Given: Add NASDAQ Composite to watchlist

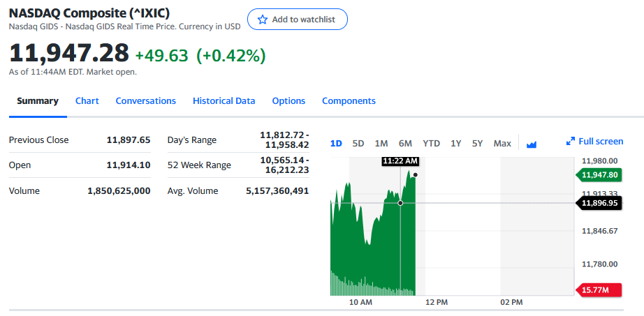Looking at the screenshot, I should tap(298, 20).
